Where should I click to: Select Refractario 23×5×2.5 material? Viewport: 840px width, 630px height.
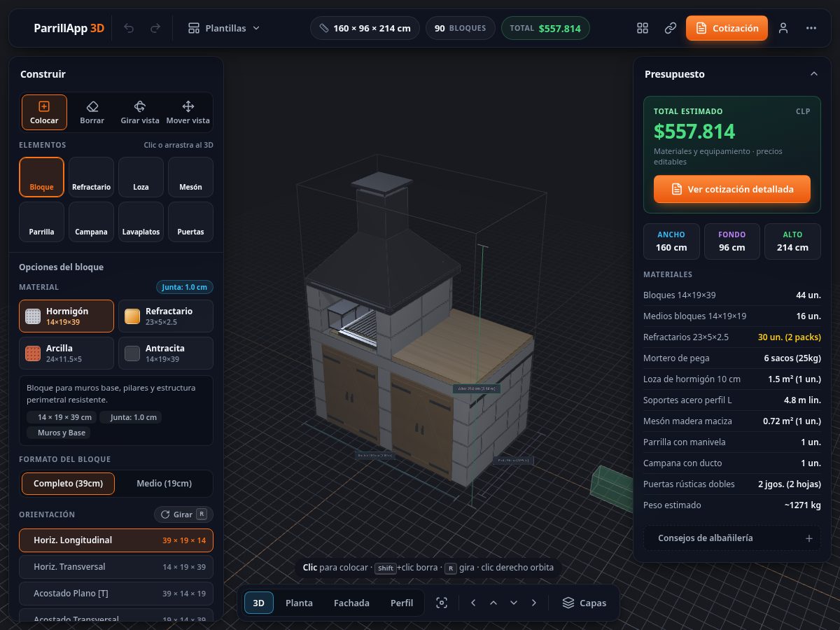point(166,316)
